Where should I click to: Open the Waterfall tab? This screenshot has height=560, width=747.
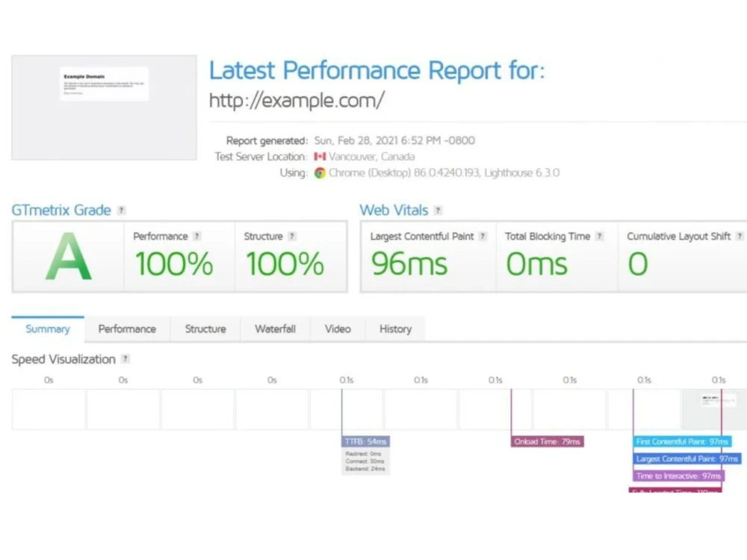(276, 329)
